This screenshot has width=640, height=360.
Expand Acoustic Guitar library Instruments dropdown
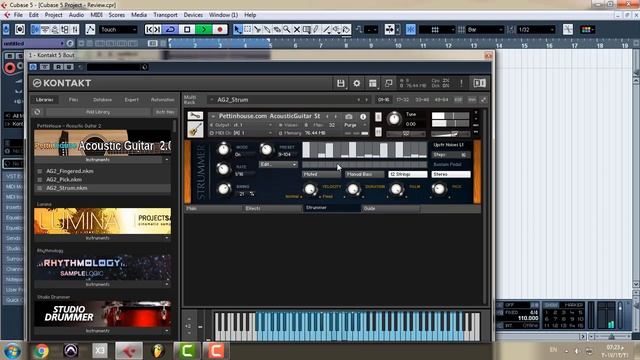102,160
